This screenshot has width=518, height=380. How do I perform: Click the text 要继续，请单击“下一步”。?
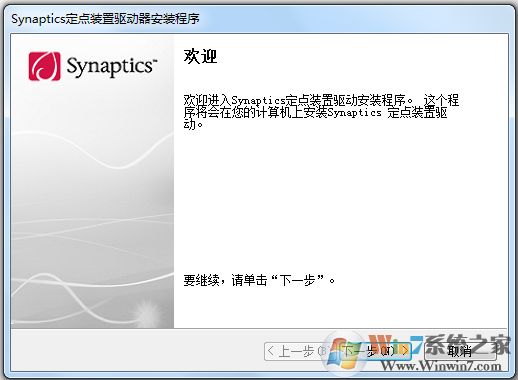[x=259, y=280]
